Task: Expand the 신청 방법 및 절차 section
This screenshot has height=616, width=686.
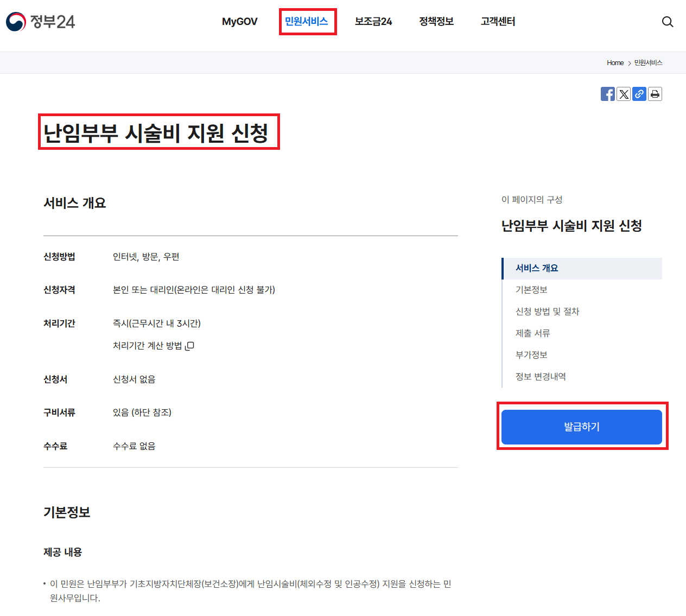Action: click(547, 311)
